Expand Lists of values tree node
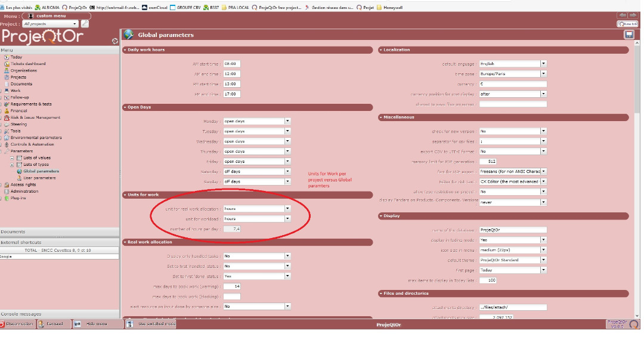Screen dimensions: 644x349 coord(11,158)
